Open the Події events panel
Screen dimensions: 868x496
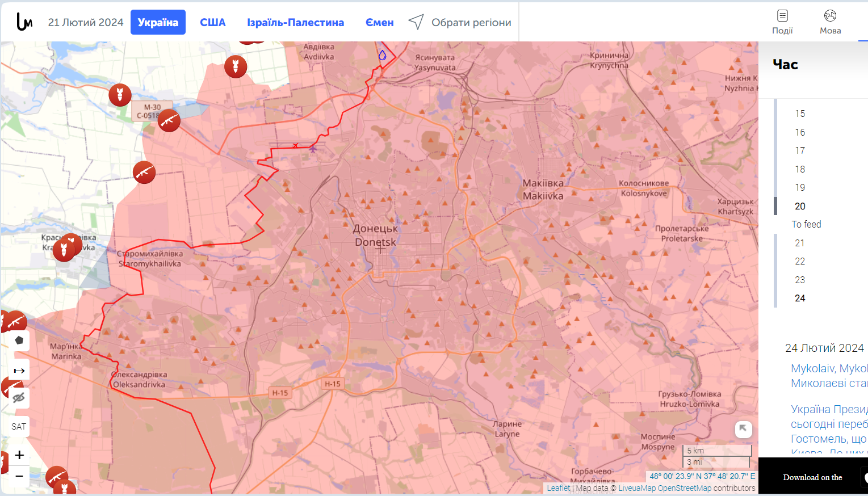coord(782,22)
